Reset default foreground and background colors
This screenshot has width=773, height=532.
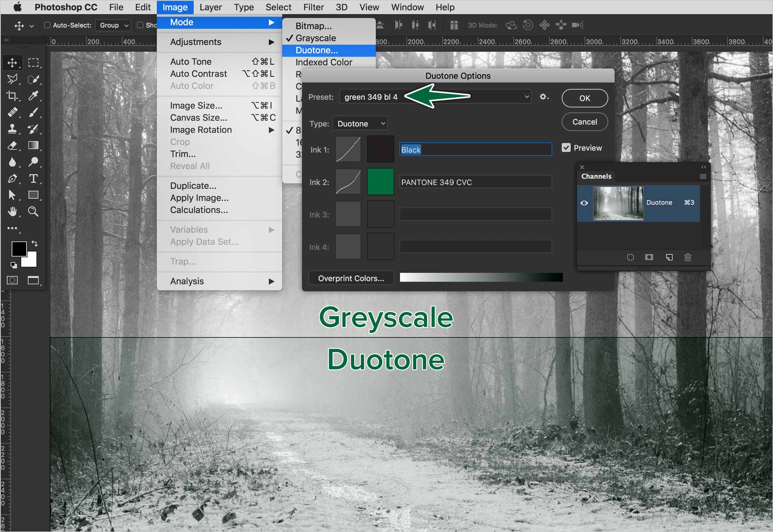pos(14,265)
